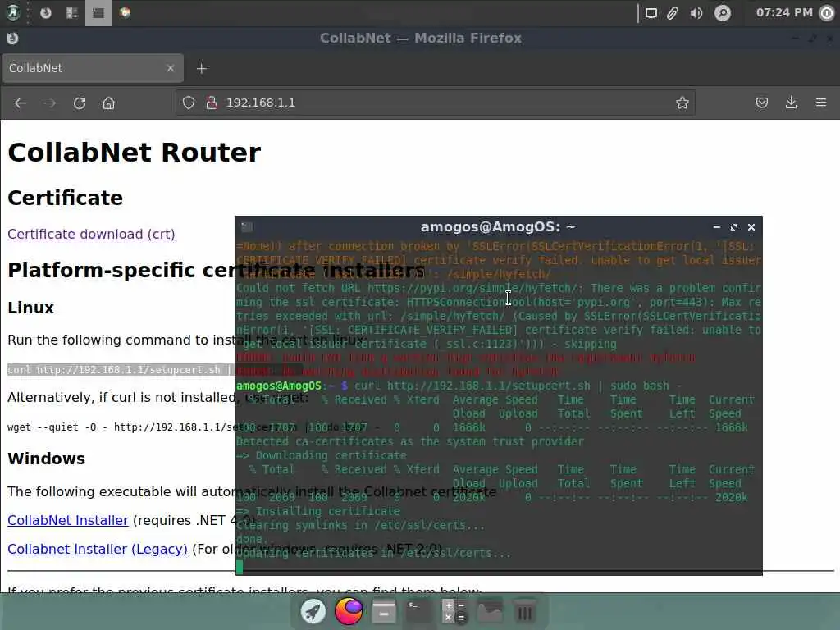Click the wget --quiet command text

point(121,427)
